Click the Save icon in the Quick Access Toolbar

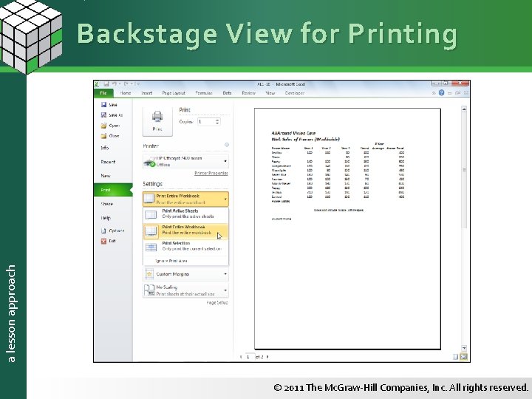pyautogui.click(x=106, y=83)
